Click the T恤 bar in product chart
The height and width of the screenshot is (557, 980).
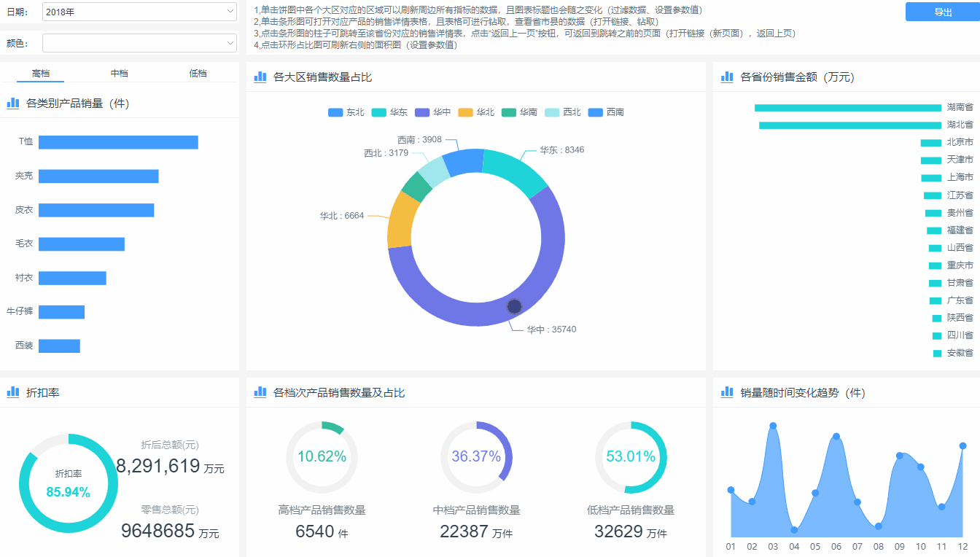pos(118,142)
